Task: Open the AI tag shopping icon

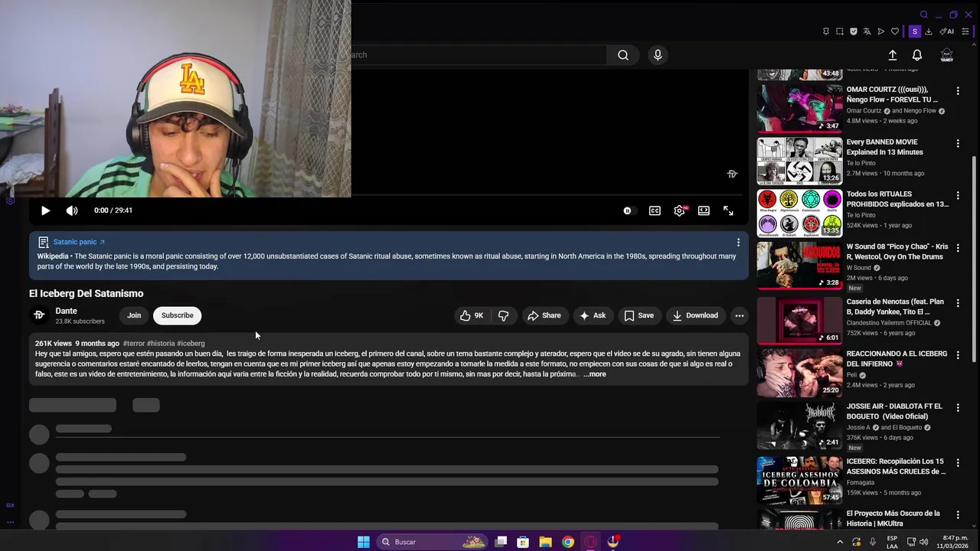Action: coord(947,31)
